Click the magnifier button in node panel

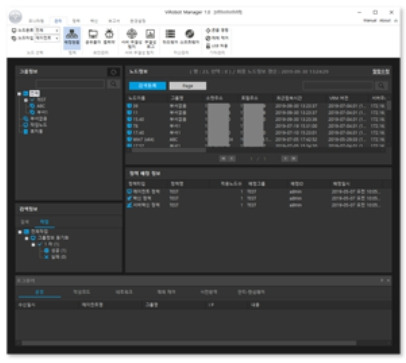381,86
